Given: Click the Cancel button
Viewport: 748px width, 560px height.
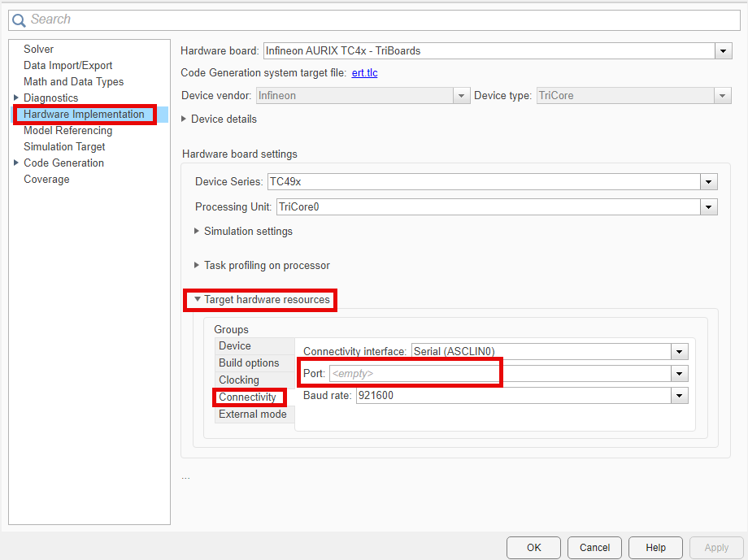Looking at the screenshot, I should [x=595, y=548].
